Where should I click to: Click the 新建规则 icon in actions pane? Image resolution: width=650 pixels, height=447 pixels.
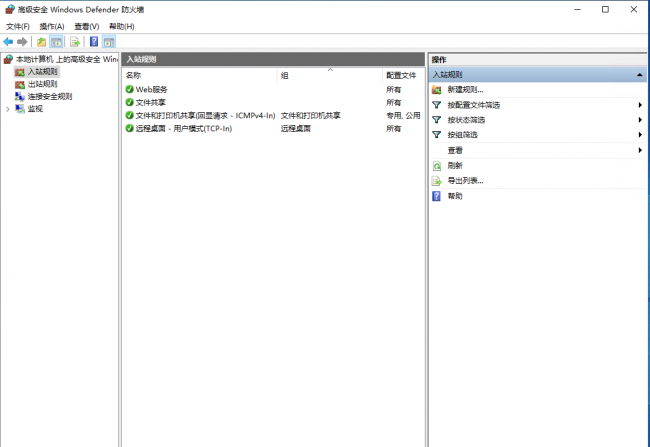click(437, 90)
